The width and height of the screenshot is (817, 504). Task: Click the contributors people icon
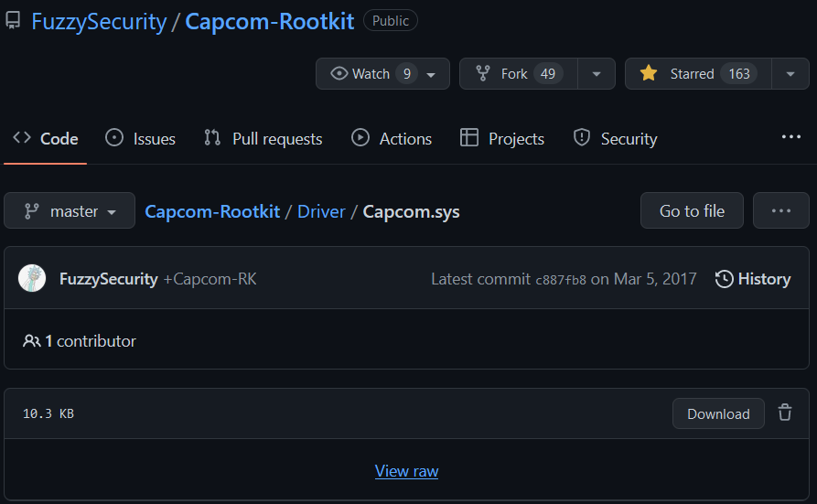coord(32,341)
